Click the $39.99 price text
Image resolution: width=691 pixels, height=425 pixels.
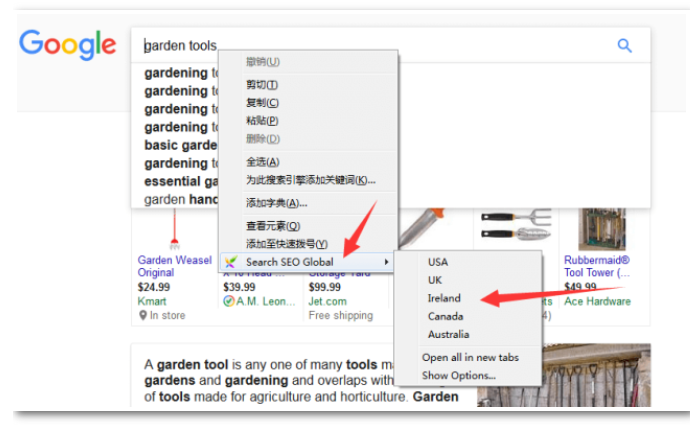click(x=239, y=287)
